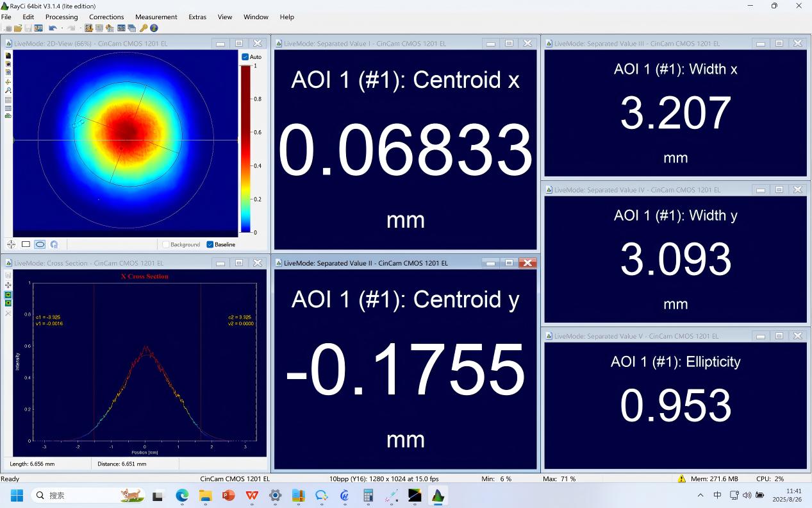This screenshot has height=508, width=812.
Task: Click the cursor marker icon in Cross Section sidebar
Action: (8, 285)
